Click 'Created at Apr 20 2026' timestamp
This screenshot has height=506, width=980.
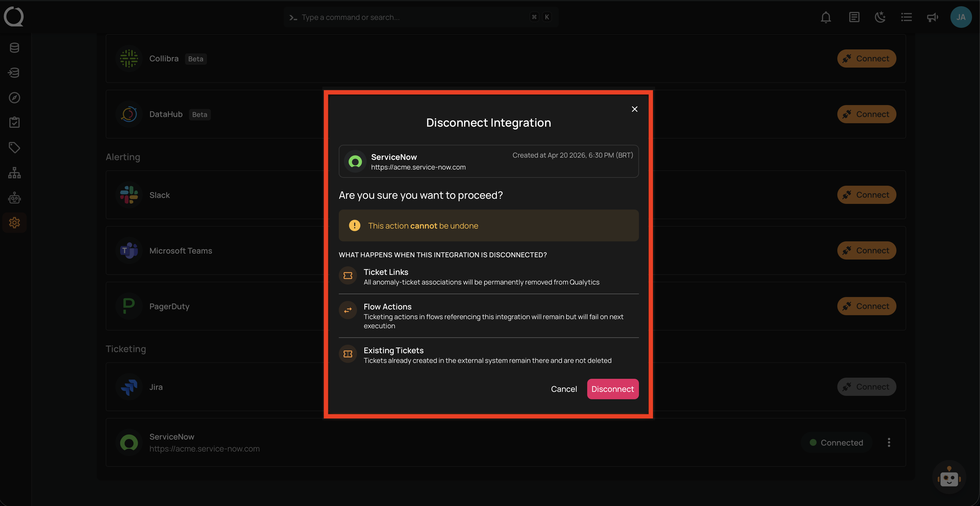572,155
